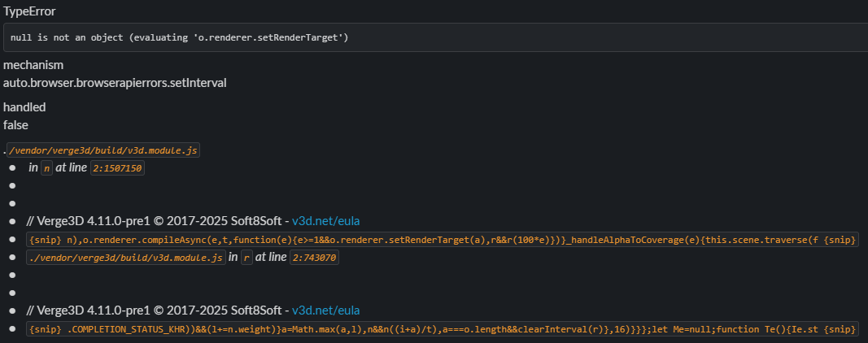Open the v3d.module.js path beside function r
Image resolution: width=868 pixels, height=343 pixels.
coord(125,258)
